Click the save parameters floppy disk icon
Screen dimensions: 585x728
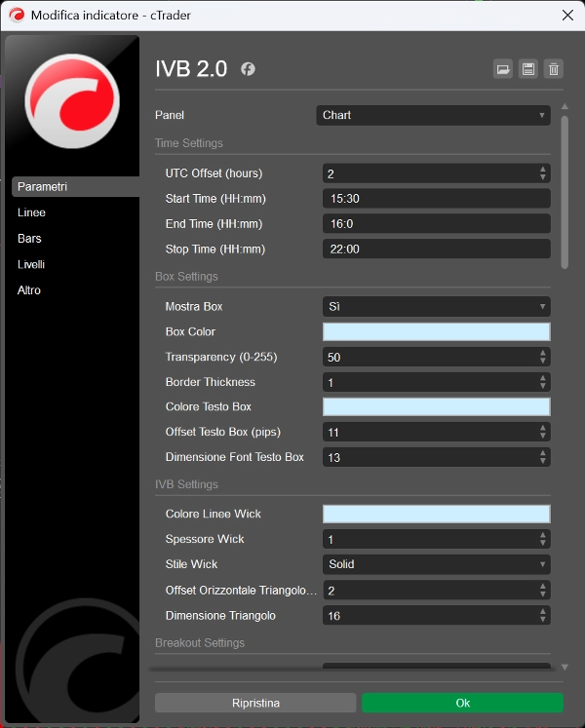point(528,69)
